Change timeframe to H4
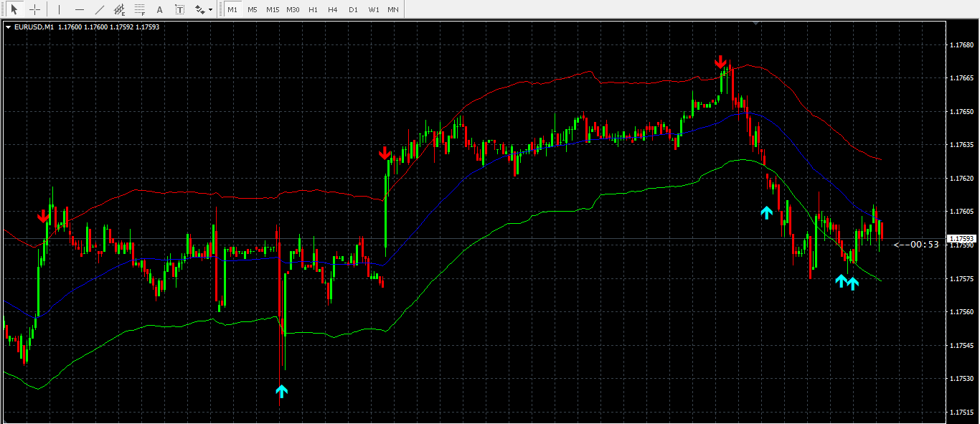Viewport: 980px width, 424px height. click(333, 10)
